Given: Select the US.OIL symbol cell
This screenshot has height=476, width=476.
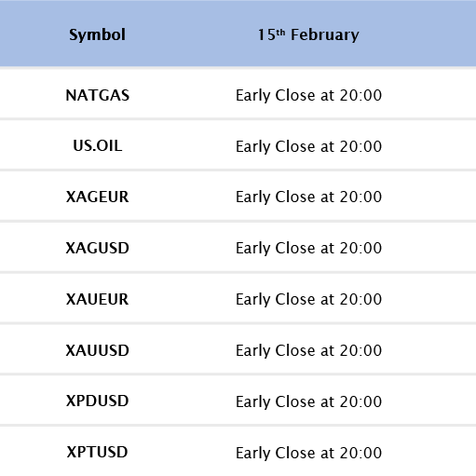Looking at the screenshot, I should (x=98, y=146).
